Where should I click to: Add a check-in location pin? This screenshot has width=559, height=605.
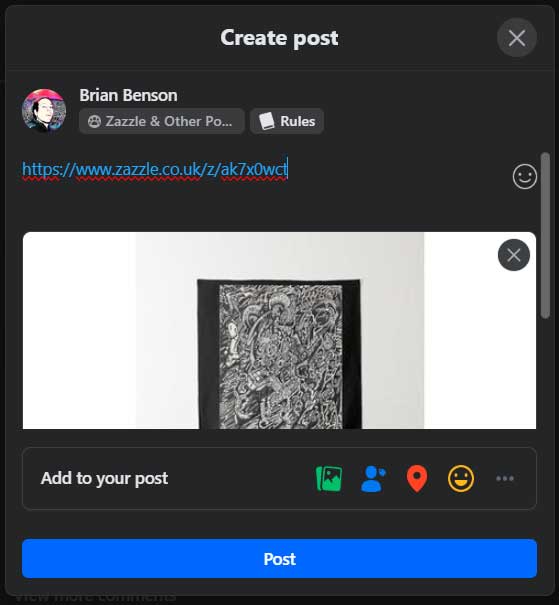point(417,478)
